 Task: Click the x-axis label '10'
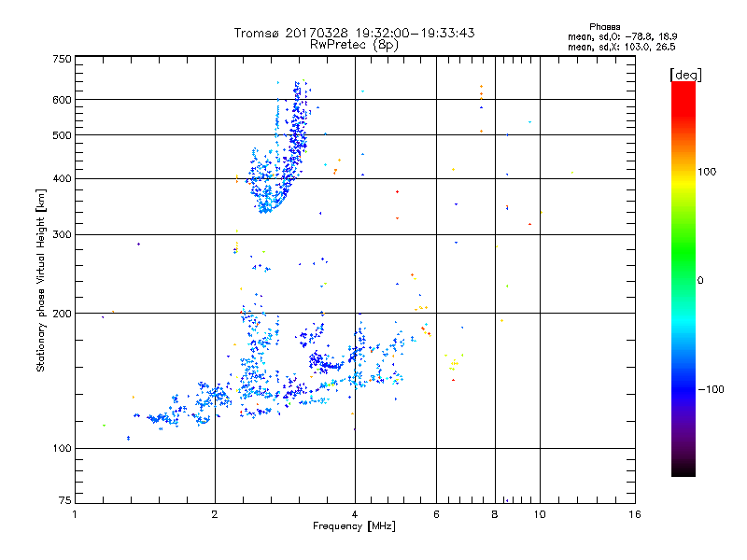[x=540, y=514]
